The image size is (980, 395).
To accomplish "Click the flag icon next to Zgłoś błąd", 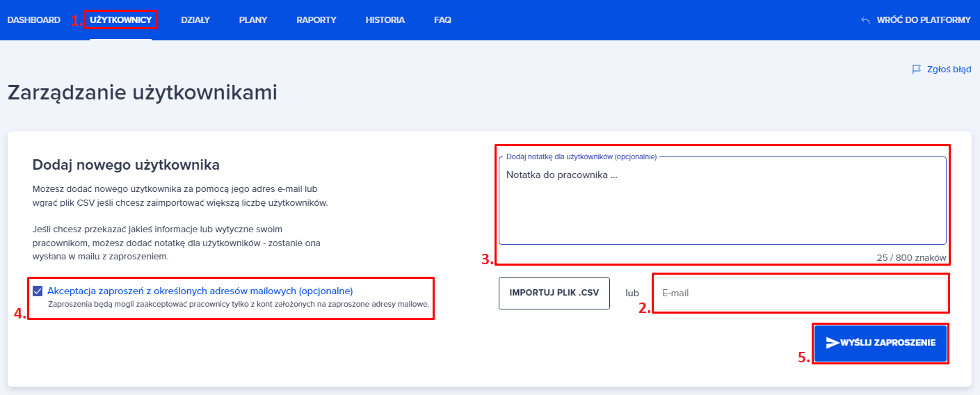I will point(916,70).
